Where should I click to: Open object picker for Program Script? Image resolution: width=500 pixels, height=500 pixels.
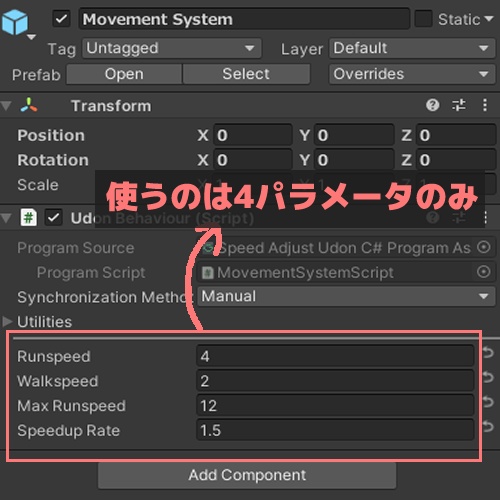coord(483,272)
